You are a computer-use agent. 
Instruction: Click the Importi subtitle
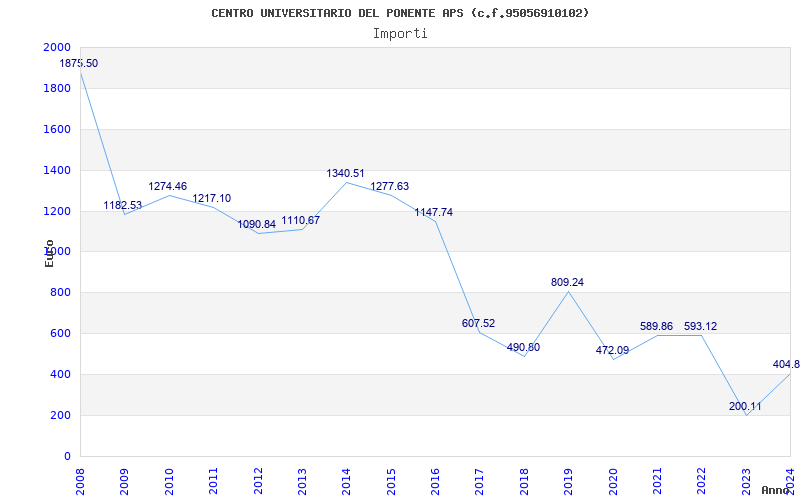pyautogui.click(x=400, y=34)
